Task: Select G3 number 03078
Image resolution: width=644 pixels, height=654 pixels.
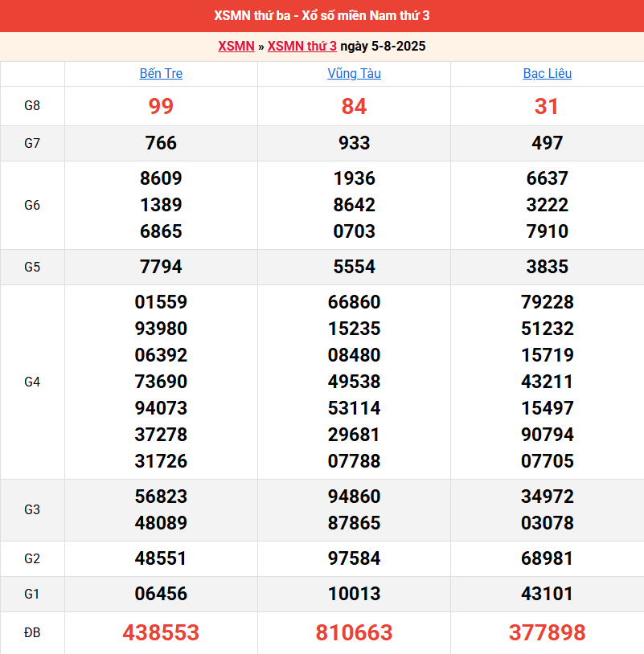Action: 548,523
